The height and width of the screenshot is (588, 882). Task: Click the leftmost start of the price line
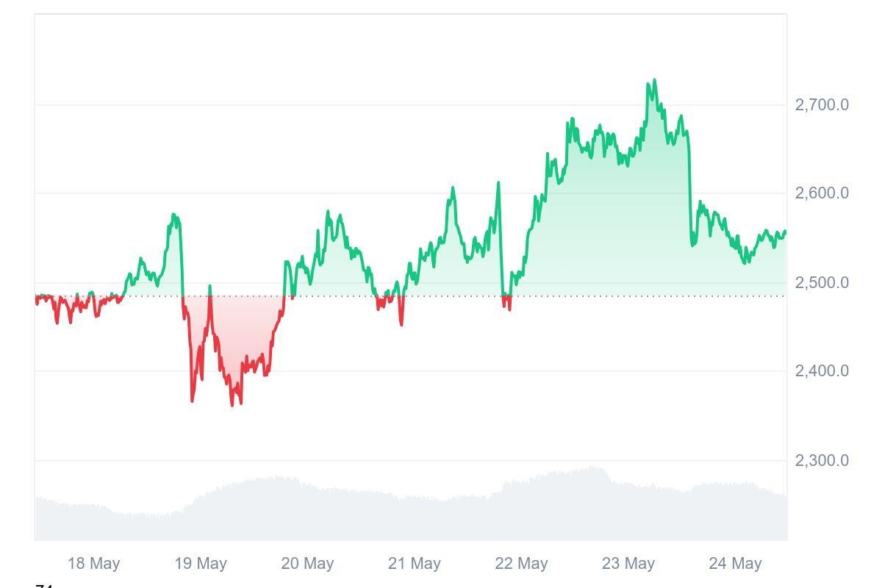(x=36, y=298)
